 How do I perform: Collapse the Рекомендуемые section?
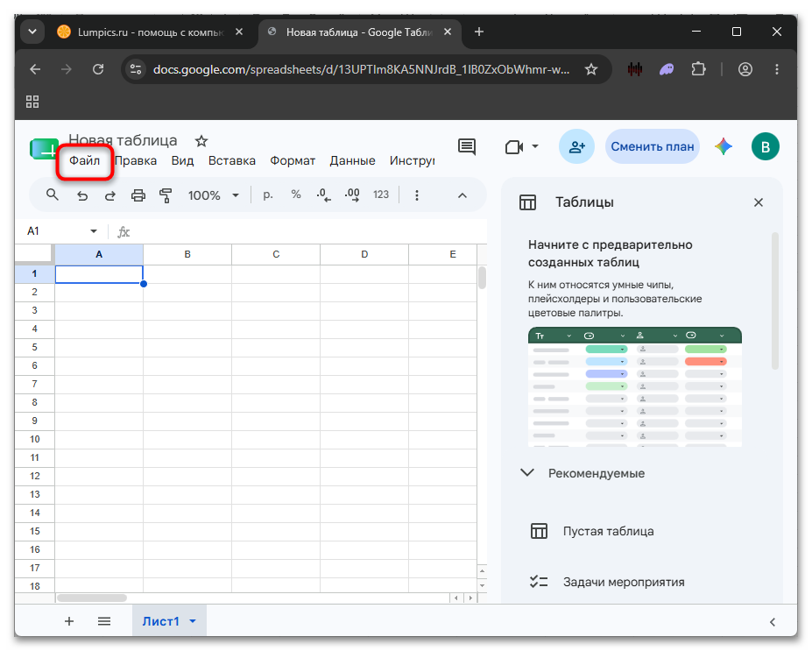tap(527, 473)
